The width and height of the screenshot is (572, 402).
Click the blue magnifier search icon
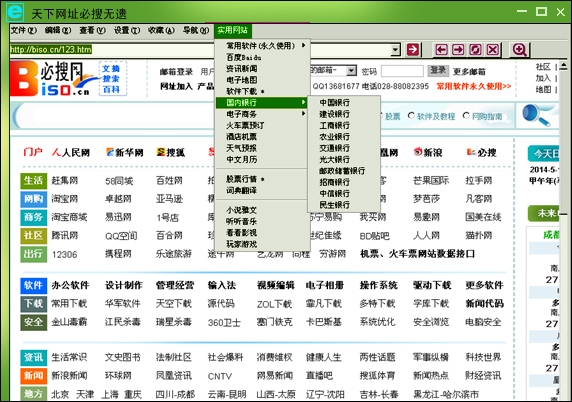point(536,115)
